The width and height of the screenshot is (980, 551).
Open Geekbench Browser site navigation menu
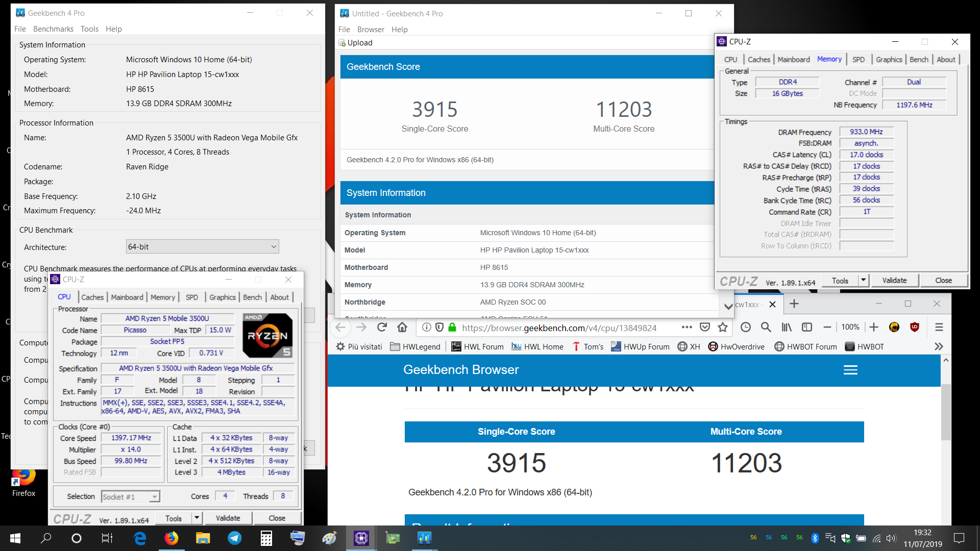(850, 370)
